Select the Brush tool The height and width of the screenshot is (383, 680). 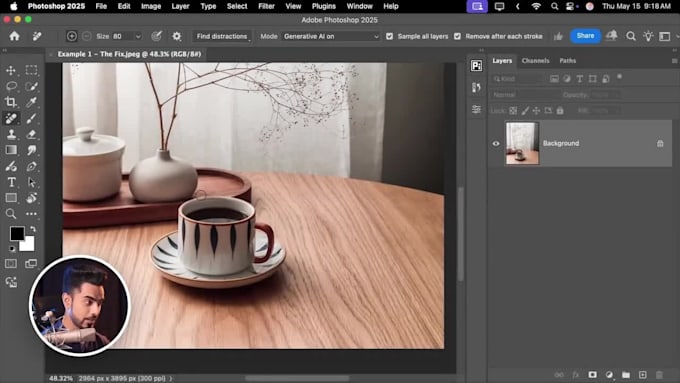pyautogui.click(x=31, y=118)
